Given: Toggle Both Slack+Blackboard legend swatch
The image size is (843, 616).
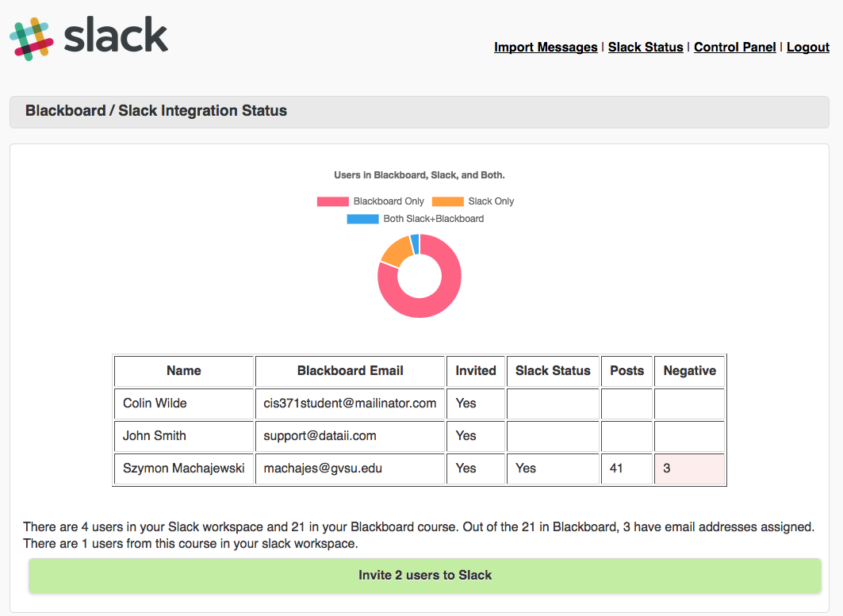Looking at the screenshot, I should point(363,220).
